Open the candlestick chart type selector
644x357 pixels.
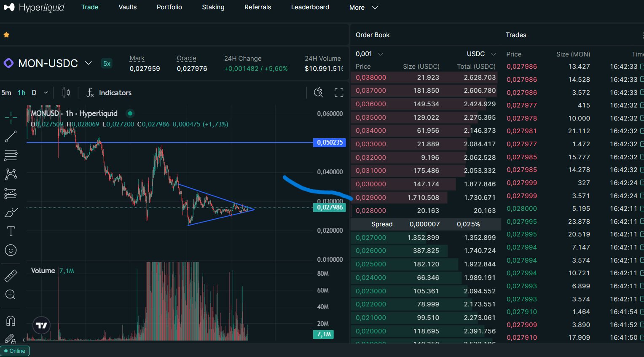click(66, 93)
